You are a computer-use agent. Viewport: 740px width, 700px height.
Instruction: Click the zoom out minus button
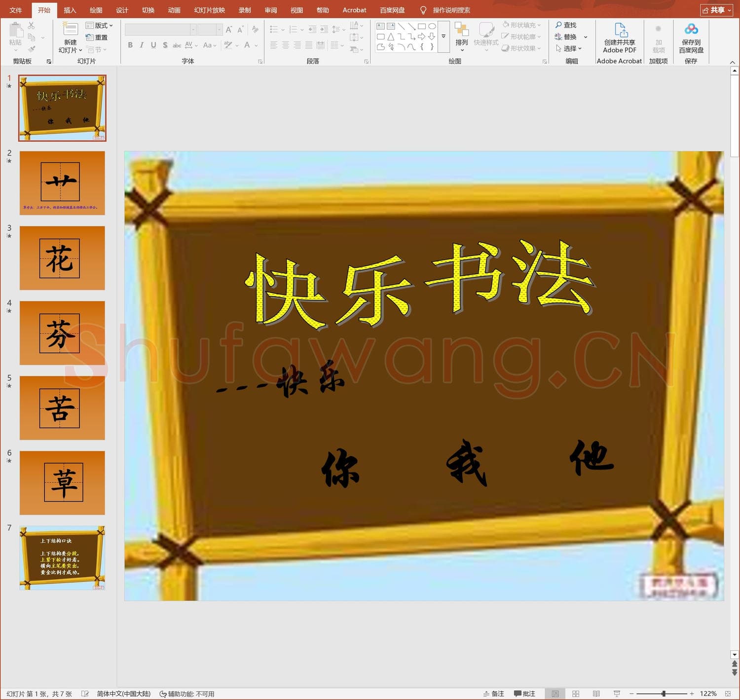coord(631,694)
